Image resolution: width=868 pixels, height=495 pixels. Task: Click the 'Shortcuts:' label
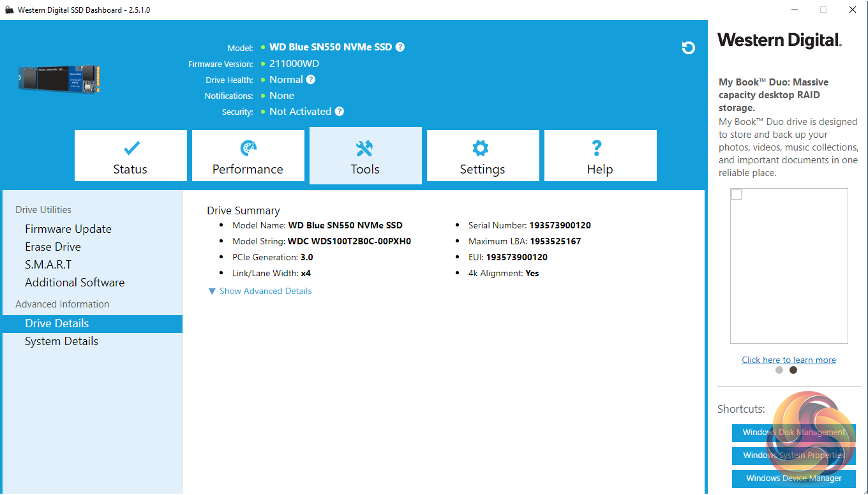click(741, 409)
